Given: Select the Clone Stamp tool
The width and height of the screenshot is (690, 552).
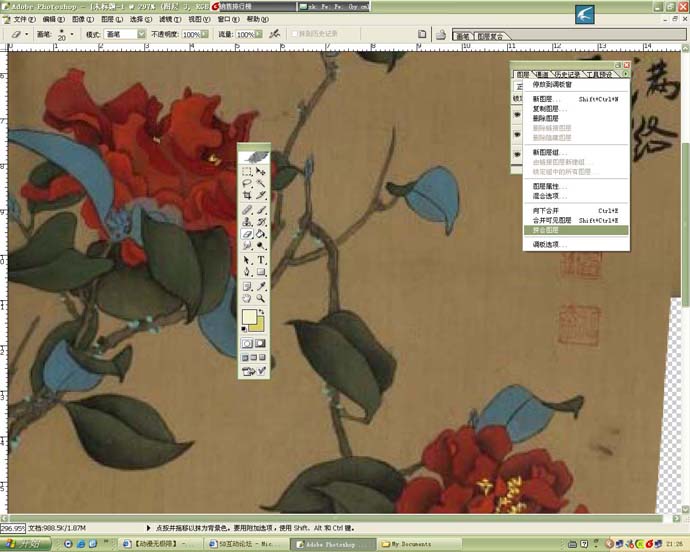Looking at the screenshot, I should (x=247, y=222).
